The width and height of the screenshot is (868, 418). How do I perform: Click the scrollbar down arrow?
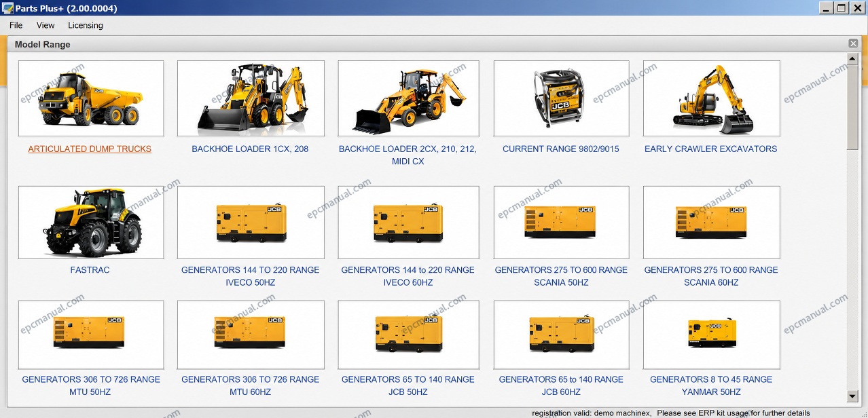click(x=853, y=396)
